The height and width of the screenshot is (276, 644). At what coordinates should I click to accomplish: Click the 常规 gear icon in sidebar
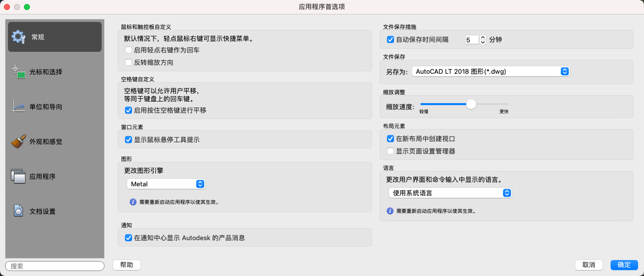18,37
